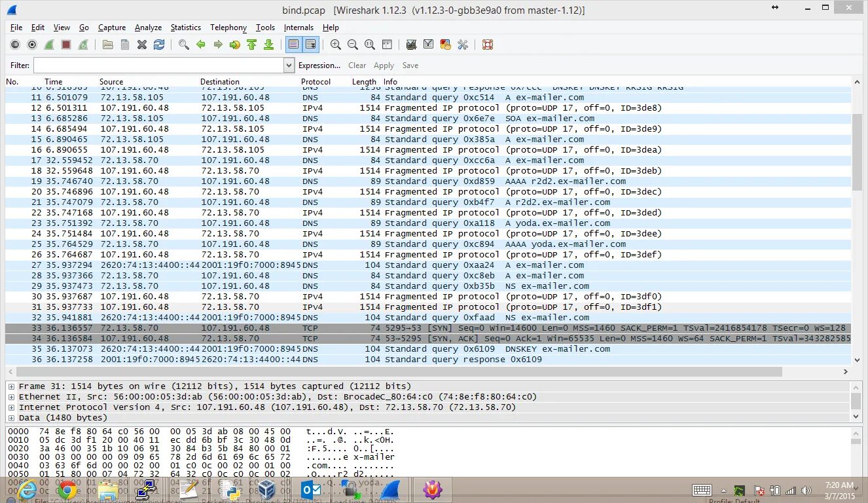
Task: Open capture options toolbar icon
Action: (x=32, y=45)
